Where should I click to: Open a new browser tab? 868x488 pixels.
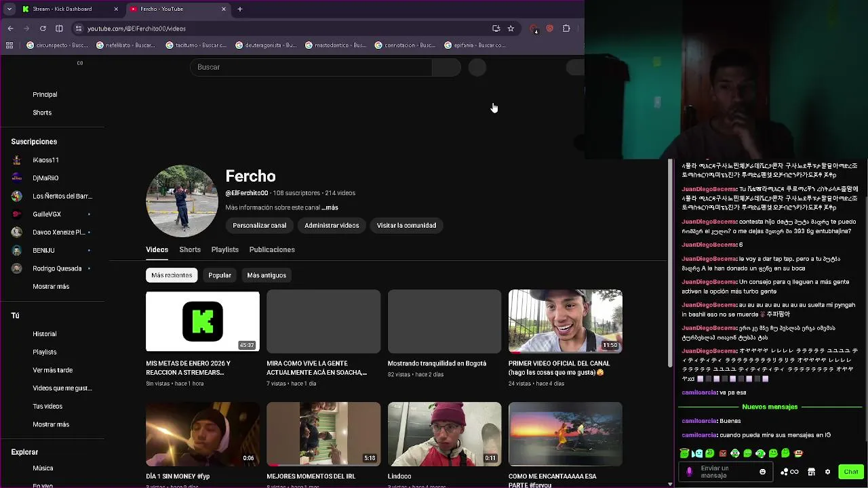239,9
